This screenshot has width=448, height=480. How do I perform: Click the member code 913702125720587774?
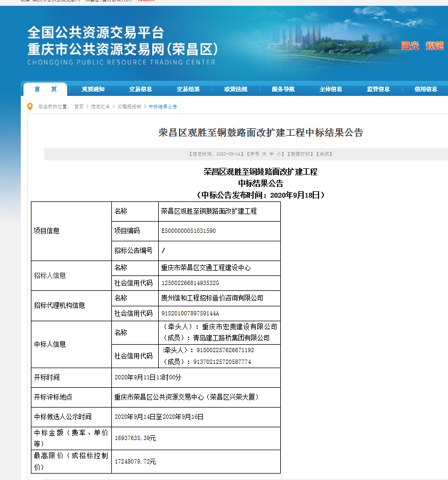(x=222, y=362)
